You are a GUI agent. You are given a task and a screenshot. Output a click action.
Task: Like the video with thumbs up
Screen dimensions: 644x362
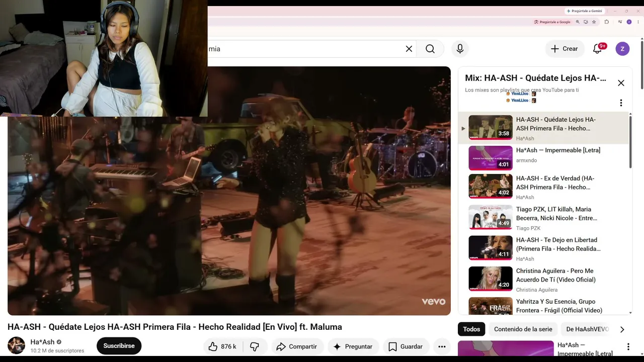(213, 346)
